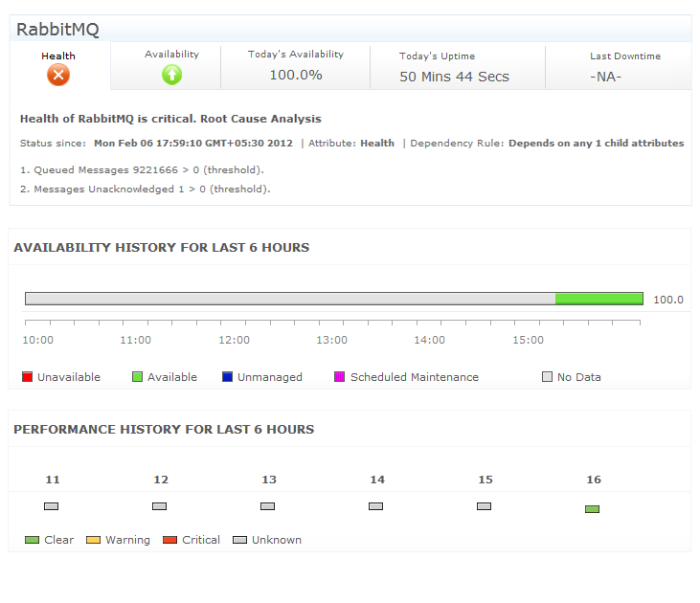Click the Messages Unacknowledged threshold line
This screenshot has height=603, width=700.
pyautogui.click(x=146, y=190)
